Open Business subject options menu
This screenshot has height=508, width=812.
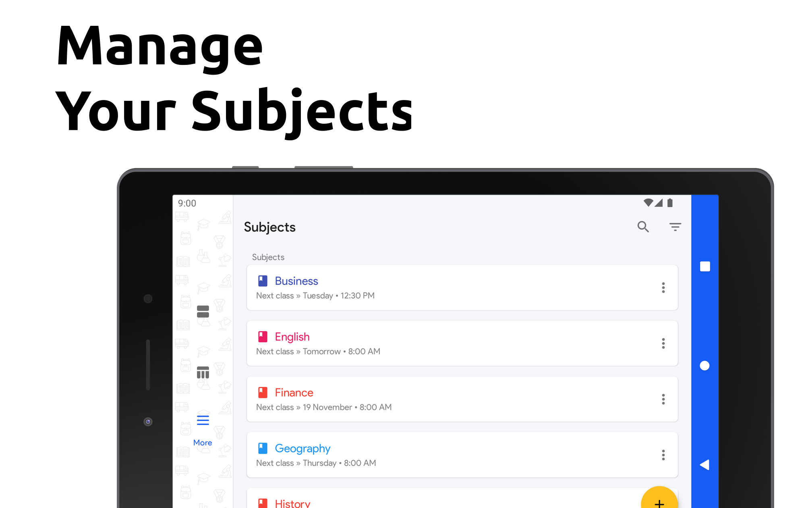tap(663, 287)
